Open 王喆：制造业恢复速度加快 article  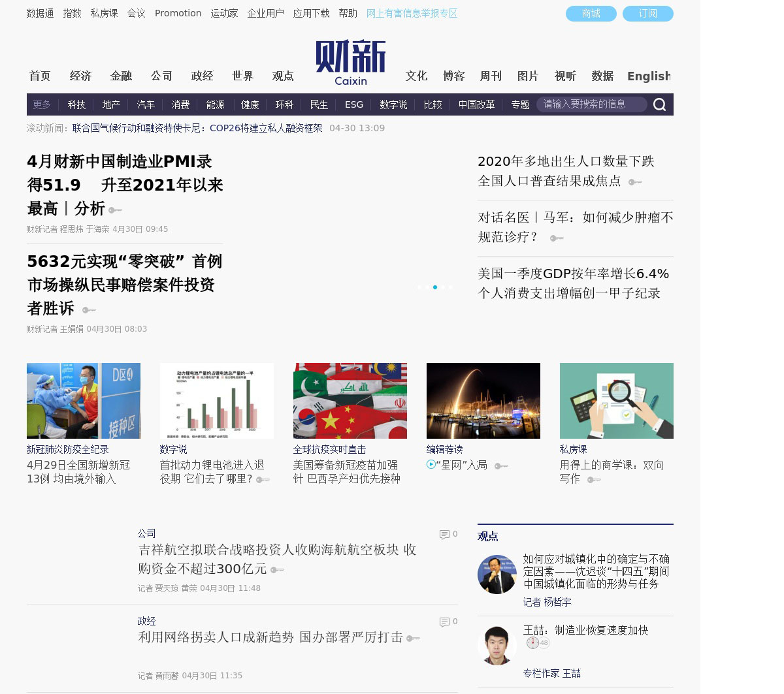point(586,630)
